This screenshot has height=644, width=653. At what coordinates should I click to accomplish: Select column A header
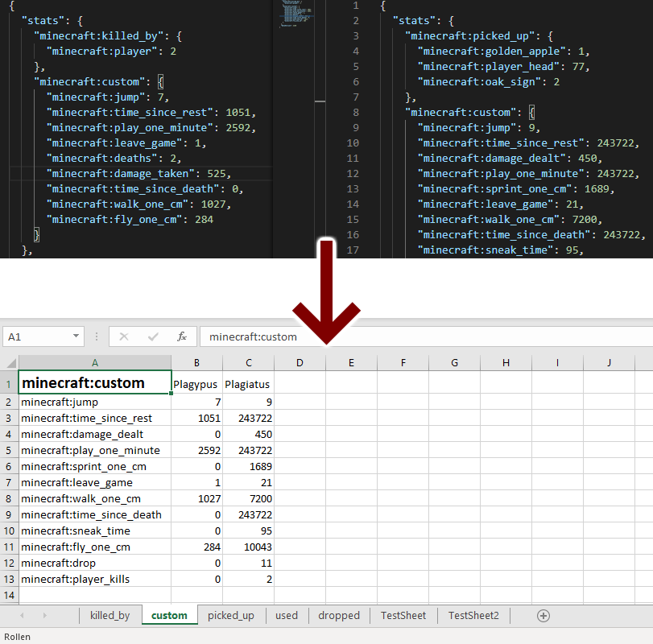(x=95, y=362)
